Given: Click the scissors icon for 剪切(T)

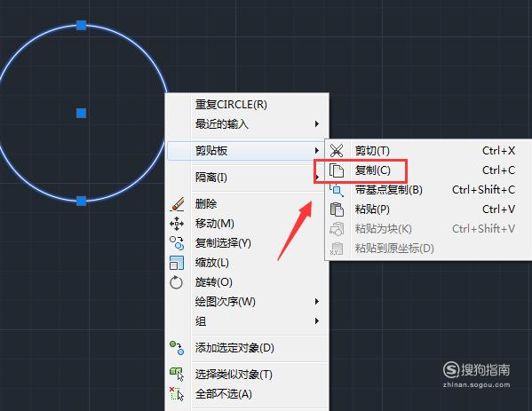Looking at the screenshot, I should (x=337, y=151).
